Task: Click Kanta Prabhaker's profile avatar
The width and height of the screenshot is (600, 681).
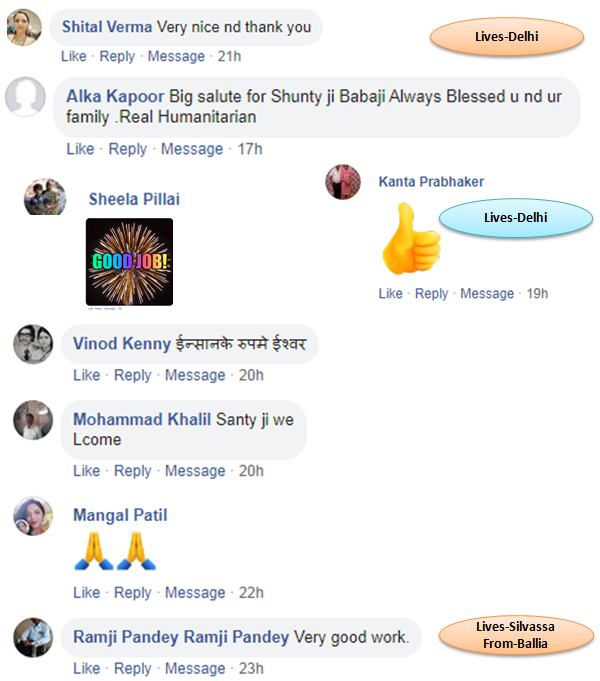Action: pos(343,182)
